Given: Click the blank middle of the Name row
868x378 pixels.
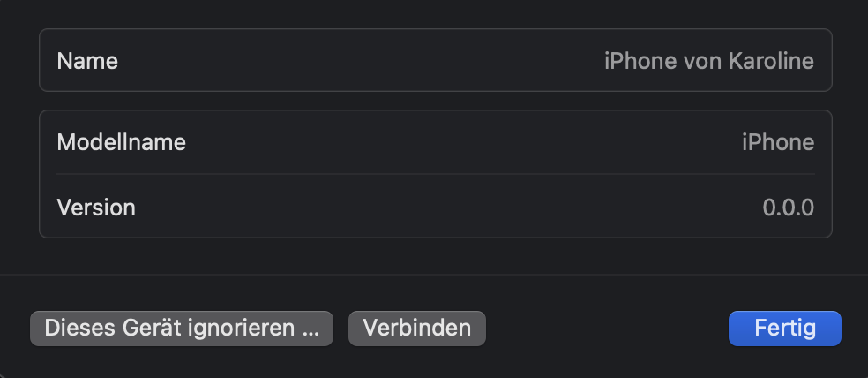Looking at the screenshot, I should click(x=353, y=61).
